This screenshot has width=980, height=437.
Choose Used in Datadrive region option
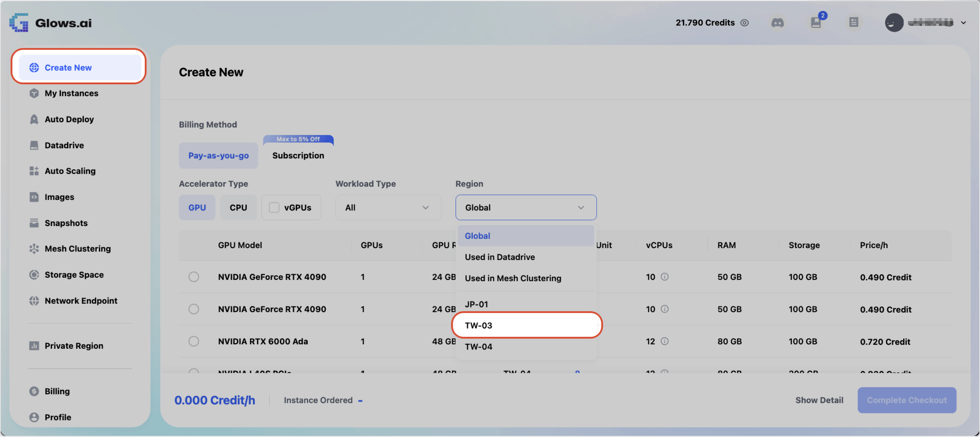(526, 257)
